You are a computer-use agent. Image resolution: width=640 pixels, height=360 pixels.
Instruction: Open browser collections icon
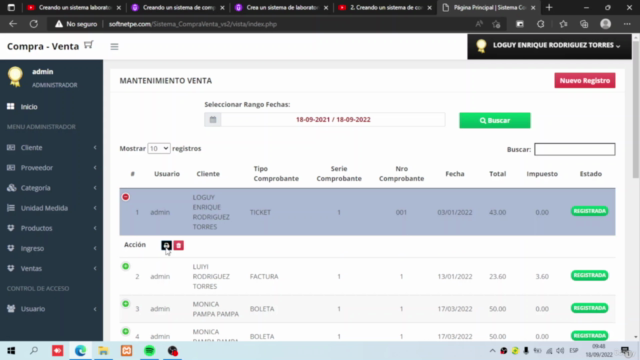click(584, 24)
